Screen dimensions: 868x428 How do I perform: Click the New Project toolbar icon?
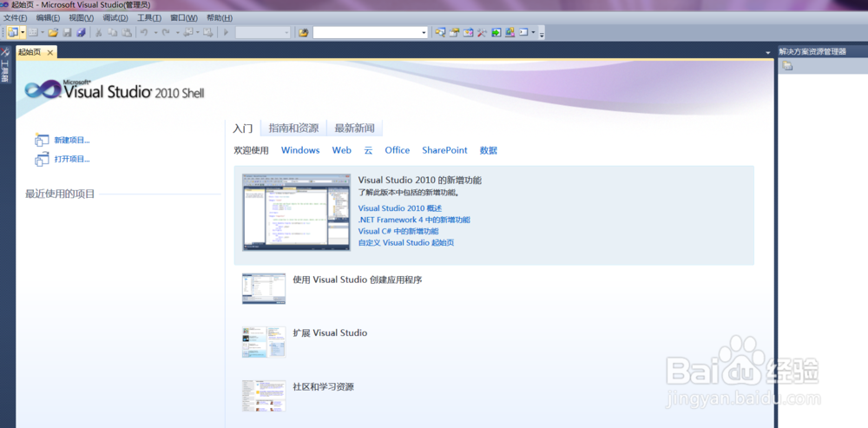click(x=13, y=33)
